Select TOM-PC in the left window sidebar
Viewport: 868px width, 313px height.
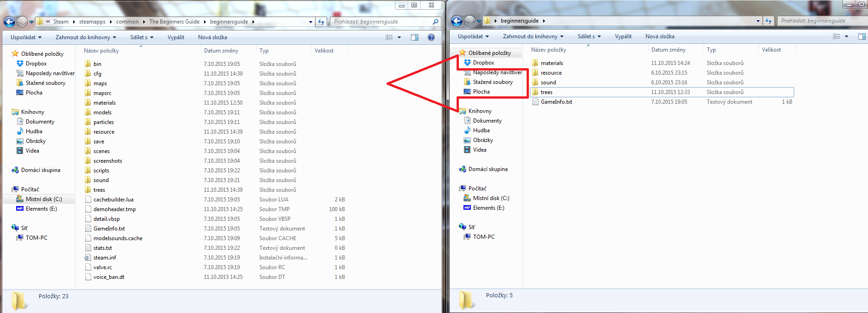coord(36,238)
